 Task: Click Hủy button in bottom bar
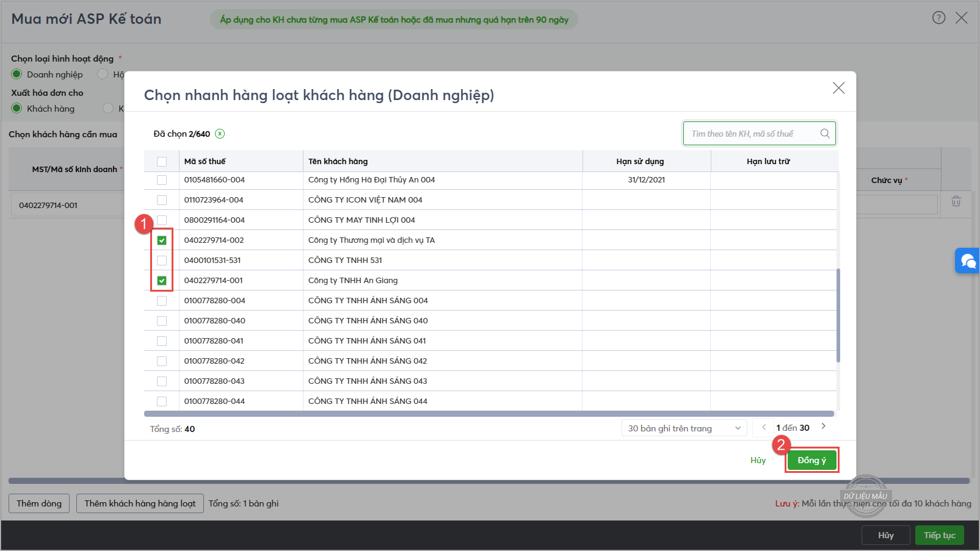(886, 535)
